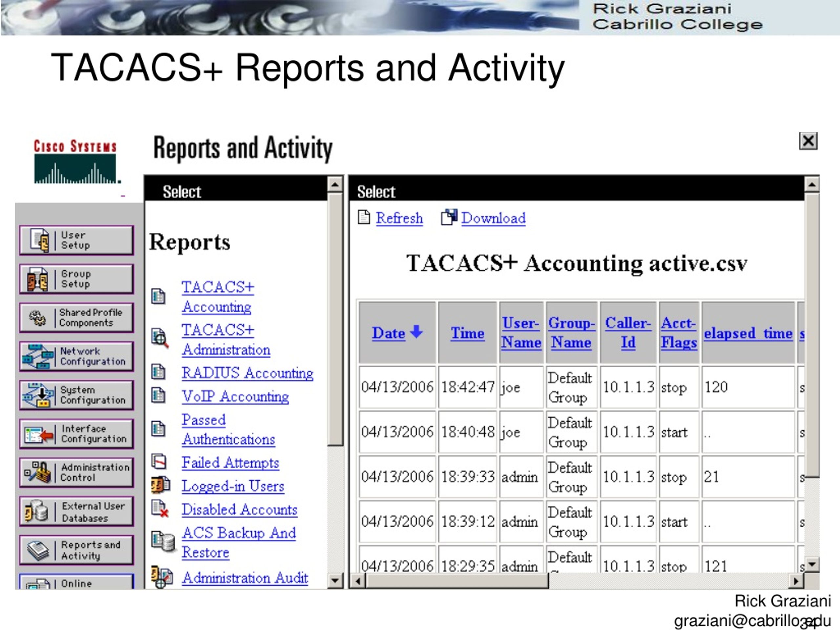Open the Disabled Accounts link
Image resolution: width=840 pixels, height=630 pixels.
click(x=240, y=509)
